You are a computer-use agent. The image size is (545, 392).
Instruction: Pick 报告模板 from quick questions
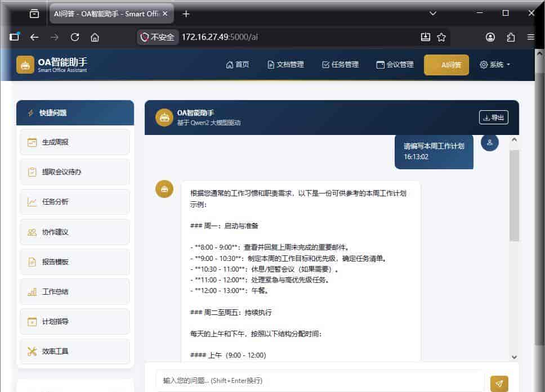pos(75,262)
